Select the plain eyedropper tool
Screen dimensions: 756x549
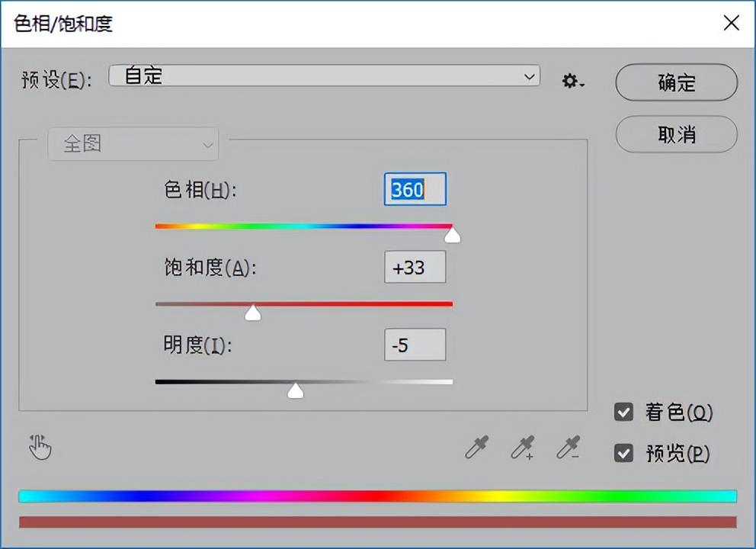[x=477, y=448]
